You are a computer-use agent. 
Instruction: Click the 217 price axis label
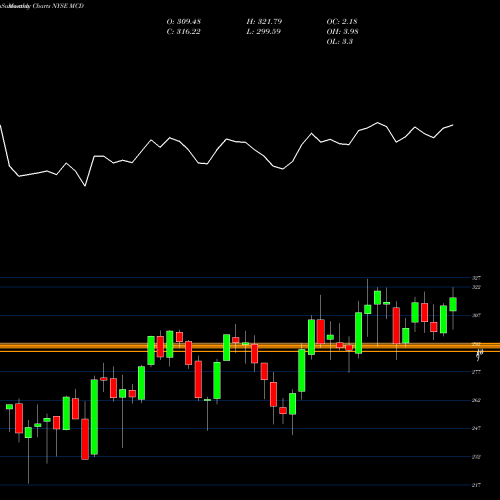click(476, 485)
